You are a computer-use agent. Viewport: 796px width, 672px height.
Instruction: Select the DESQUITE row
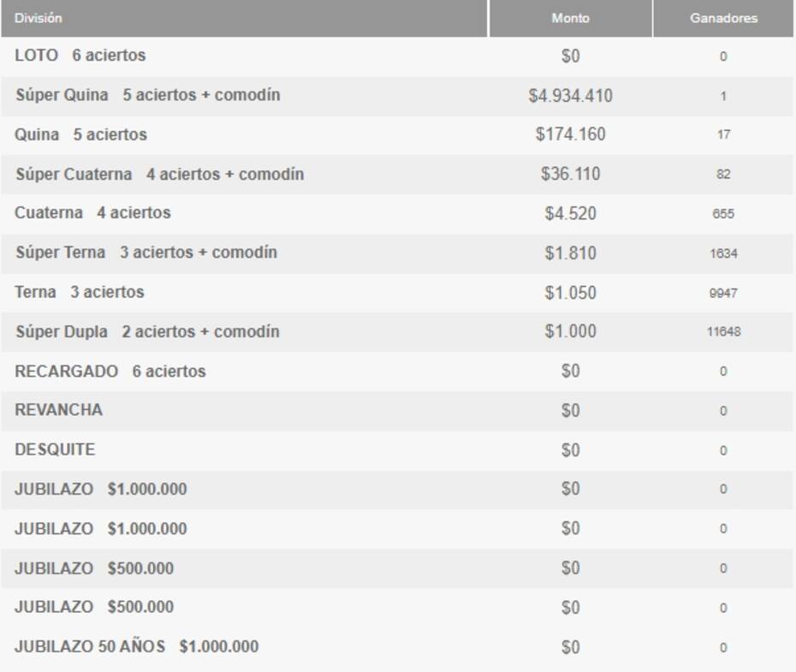click(x=397, y=450)
